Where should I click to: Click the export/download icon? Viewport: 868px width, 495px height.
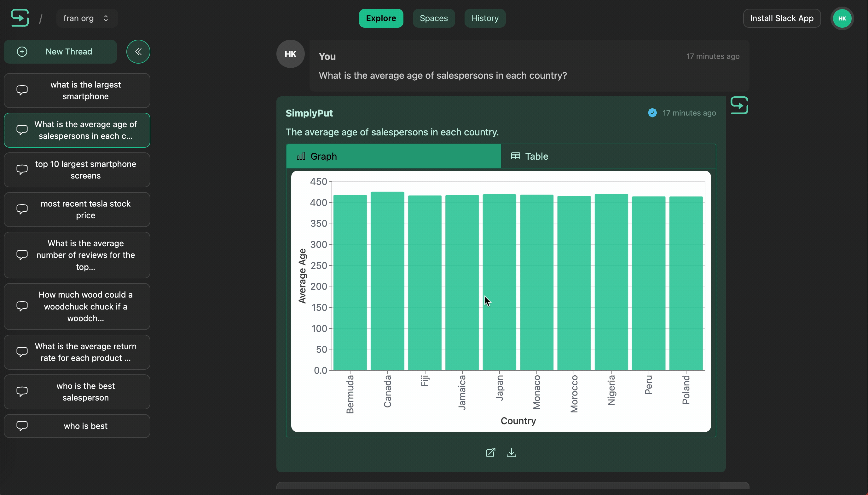click(x=511, y=453)
